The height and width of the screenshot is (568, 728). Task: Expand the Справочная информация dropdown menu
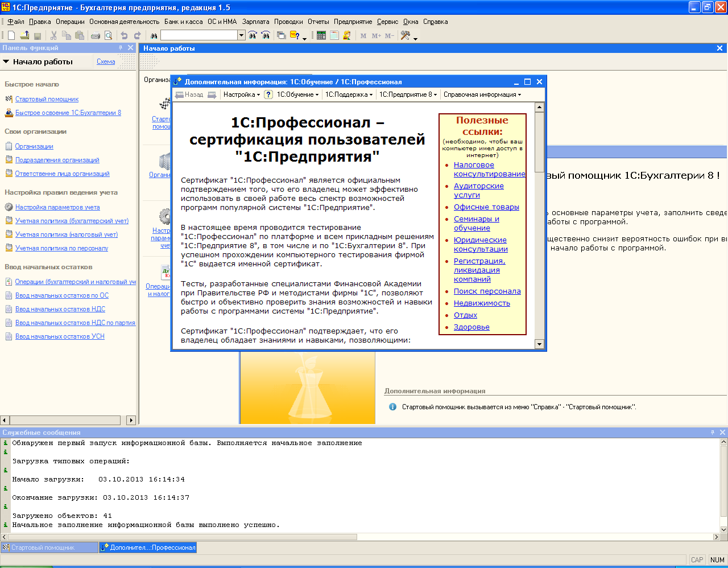pyautogui.click(x=482, y=94)
